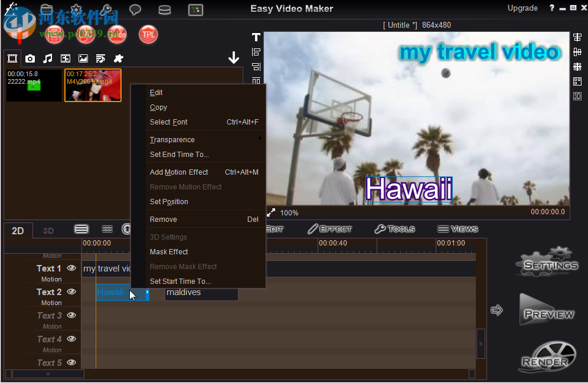The height and width of the screenshot is (383, 588).
Task: Click the T text tool beside the preview
Action: pos(256,37)
